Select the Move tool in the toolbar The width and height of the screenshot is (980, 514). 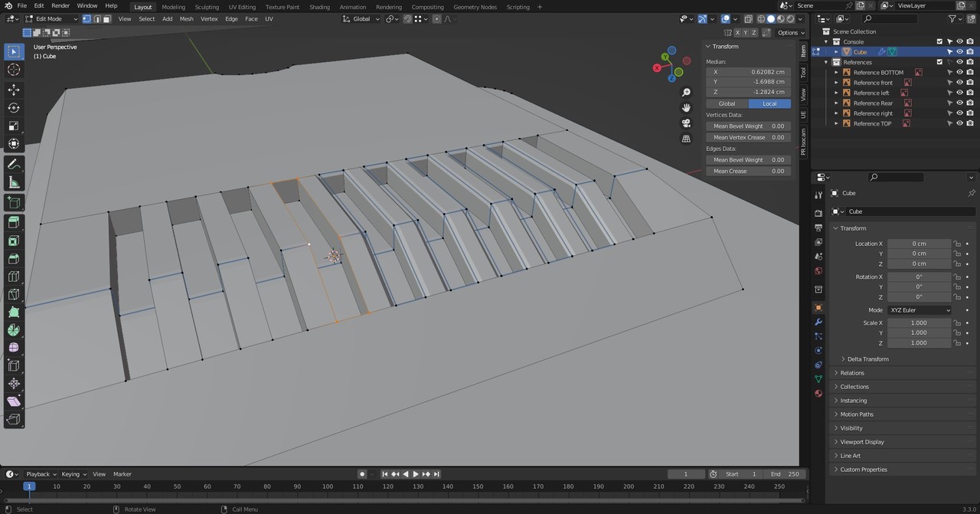point(13,89)
